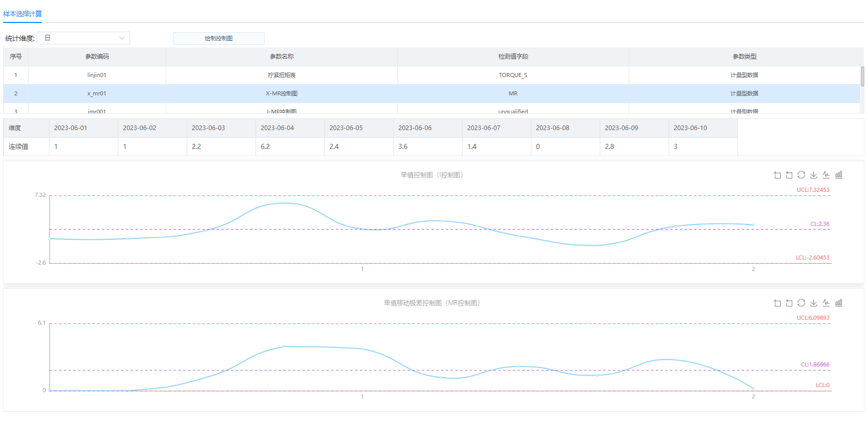This screenshot has width=868, height=427.
Task: Download MR控制图 chart as image
Action: pyautogui.click(x=813, y=303)
